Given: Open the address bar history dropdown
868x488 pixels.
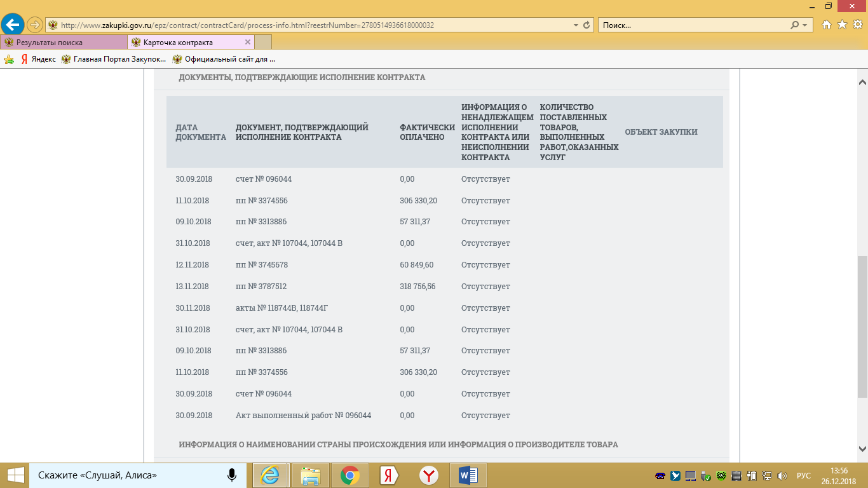Looking at the screenshot, I should (576, 25).
